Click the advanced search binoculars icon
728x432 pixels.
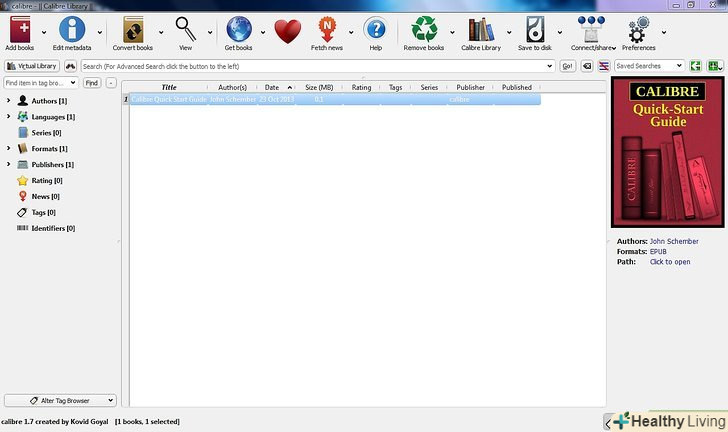click(x=70, y=66)
